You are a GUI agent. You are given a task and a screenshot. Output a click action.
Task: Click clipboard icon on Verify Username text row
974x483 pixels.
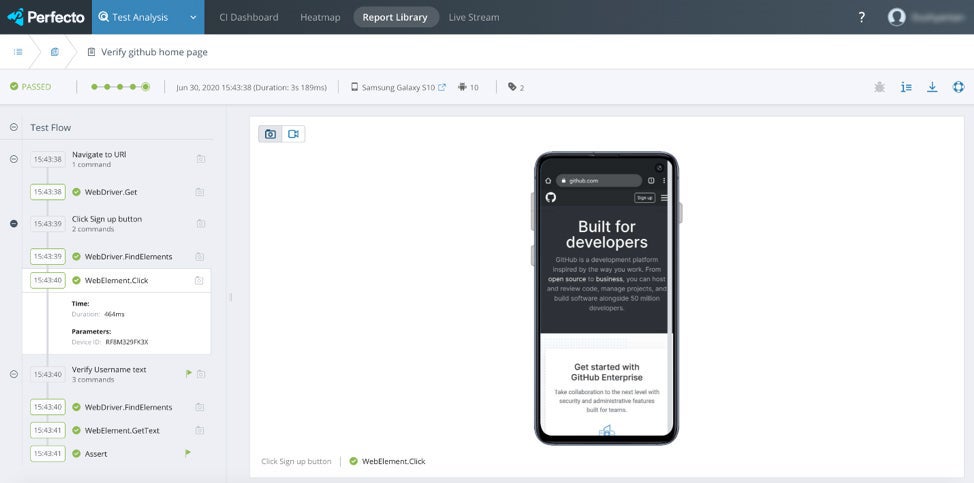(x=201, y=374)
